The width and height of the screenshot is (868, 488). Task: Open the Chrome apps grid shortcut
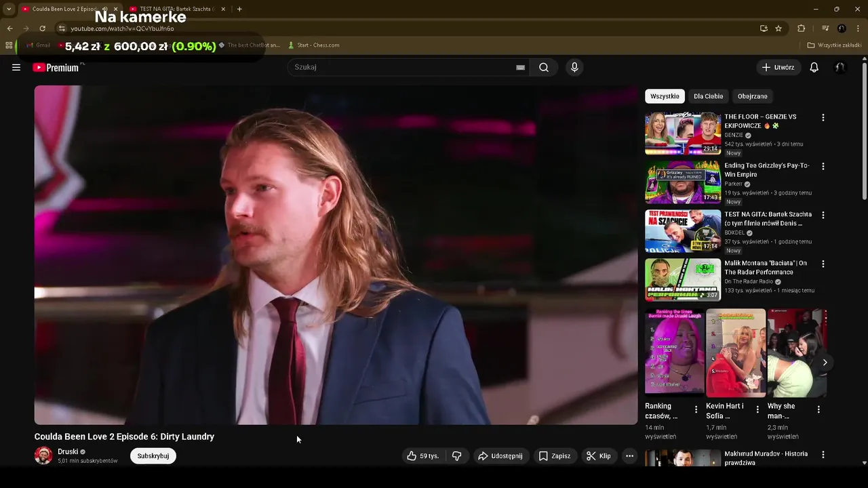[x=9, y=45]
